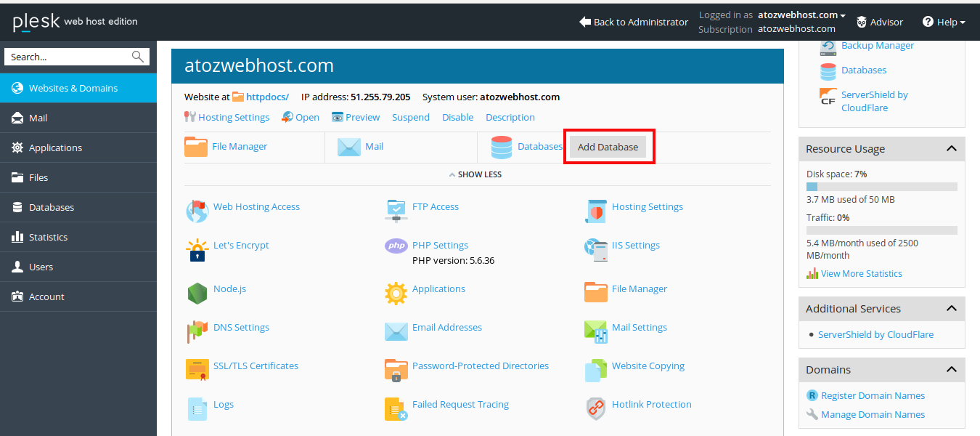This screenshot has height=436, width=980.
Task: Click the IP address 51.255.79.205 text
Action: [x=380, y=97]
